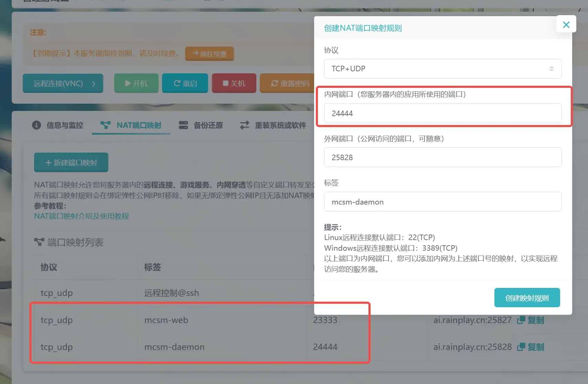588x384 pixels.
Task: Click the ai.rainplay.cn:25827 address text
Action: [472, 320]
